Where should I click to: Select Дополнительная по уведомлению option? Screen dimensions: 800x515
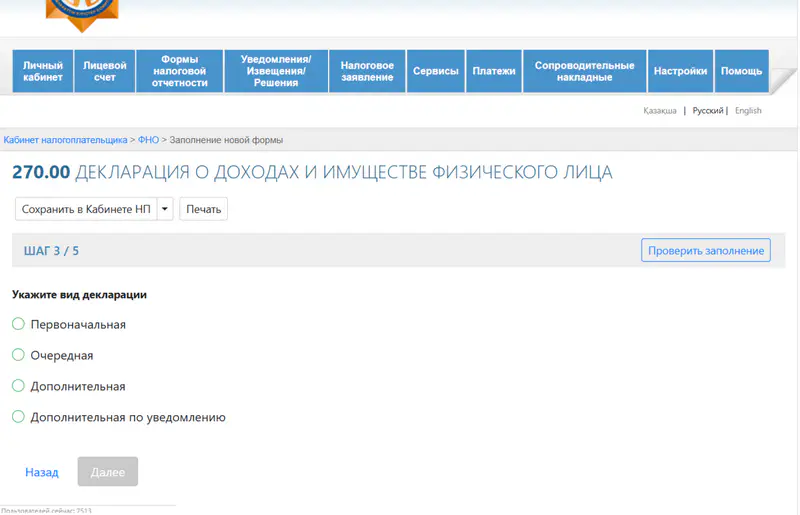pyautogui.click(x=18, y=417)
